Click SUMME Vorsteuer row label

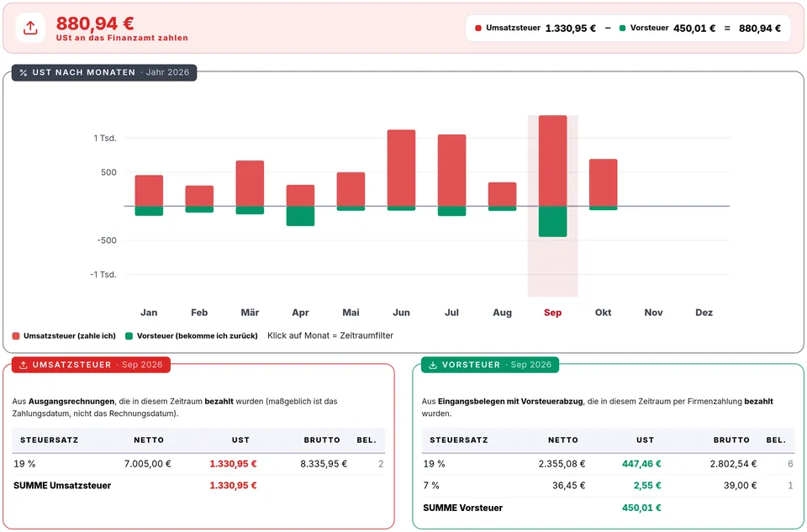(x=462, y=508)
